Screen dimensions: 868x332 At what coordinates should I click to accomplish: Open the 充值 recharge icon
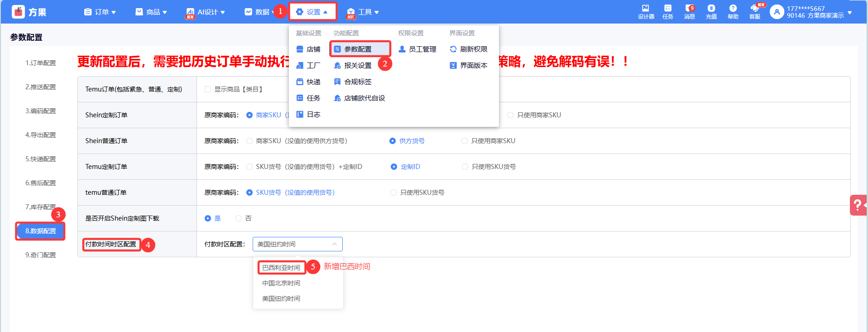click(x=711, y=12)
